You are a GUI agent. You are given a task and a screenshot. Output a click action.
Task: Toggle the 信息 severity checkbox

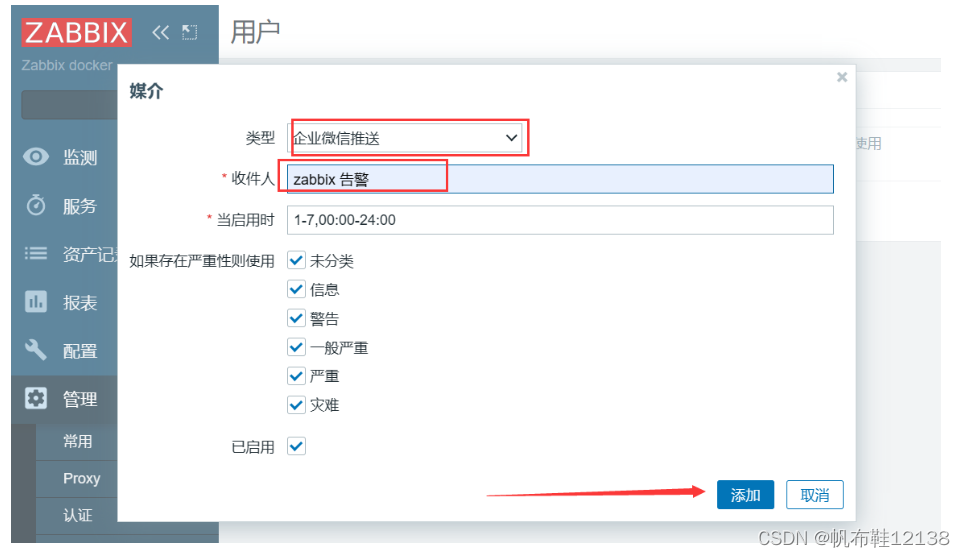296,289
